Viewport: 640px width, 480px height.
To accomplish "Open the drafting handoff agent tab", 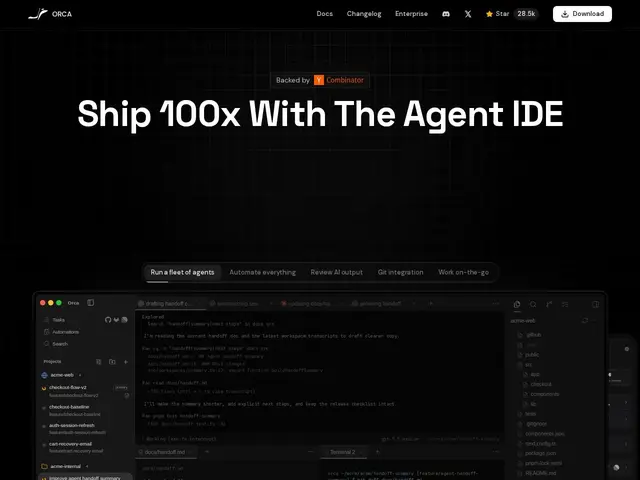I will click(169, 304).
